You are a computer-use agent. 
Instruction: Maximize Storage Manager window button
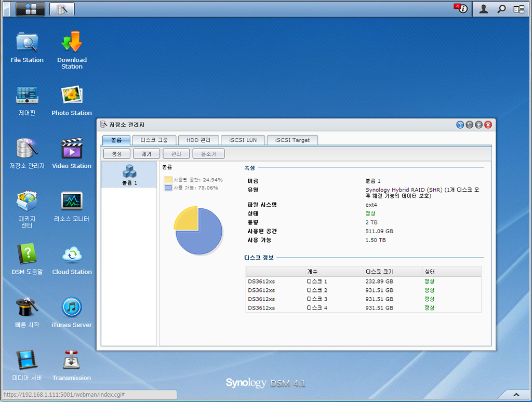(478, 125)
